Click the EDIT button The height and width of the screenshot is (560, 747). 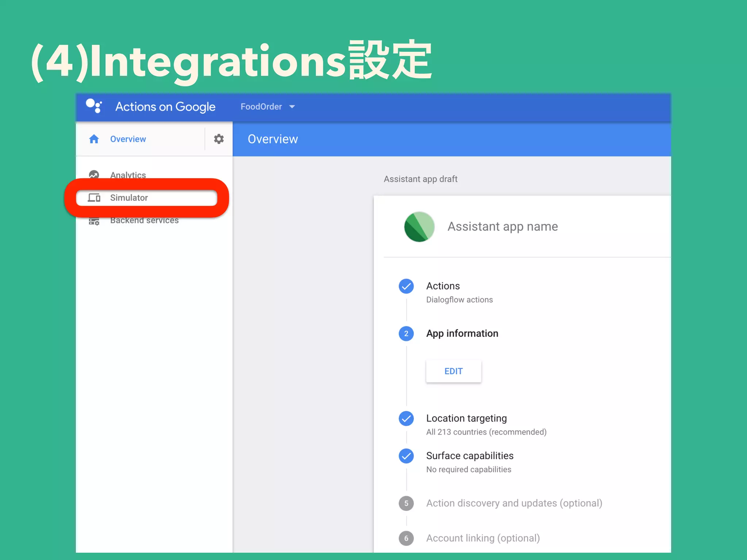(453, 371)
